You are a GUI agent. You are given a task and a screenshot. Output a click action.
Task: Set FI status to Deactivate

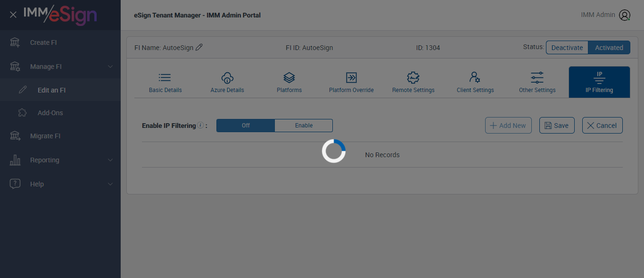(x=567, y=48)
